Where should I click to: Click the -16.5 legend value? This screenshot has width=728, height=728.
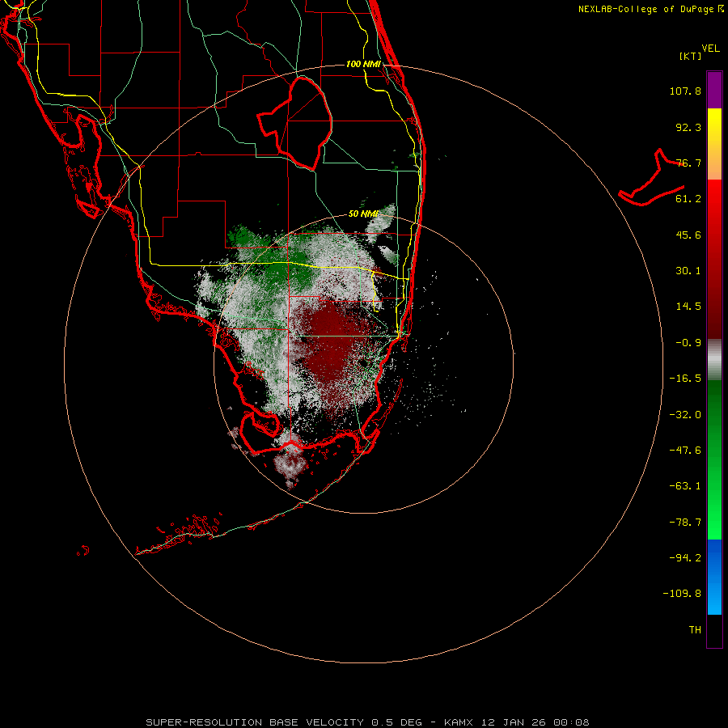click(685, 379)
